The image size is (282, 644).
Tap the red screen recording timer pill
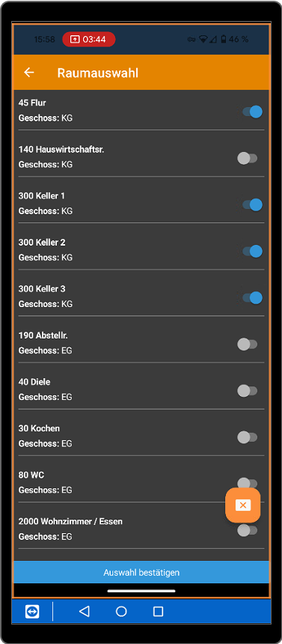(x=89, y=40)
